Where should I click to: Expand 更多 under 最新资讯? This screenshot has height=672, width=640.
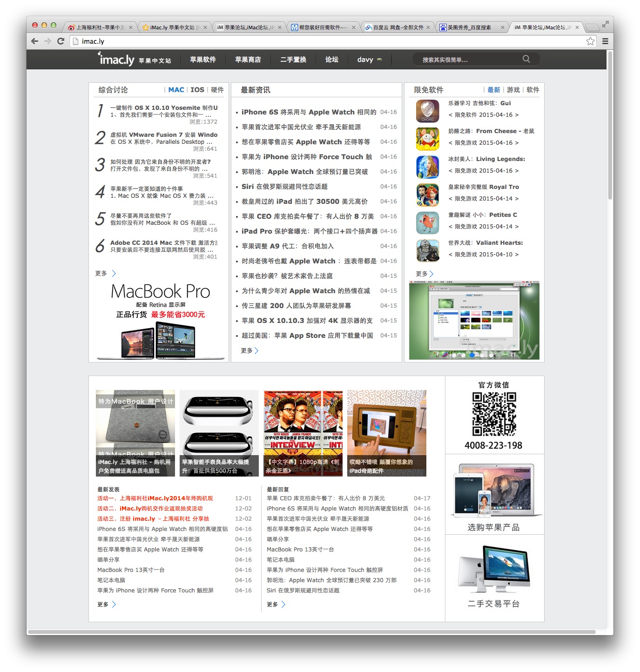click(x=249, y=350)
